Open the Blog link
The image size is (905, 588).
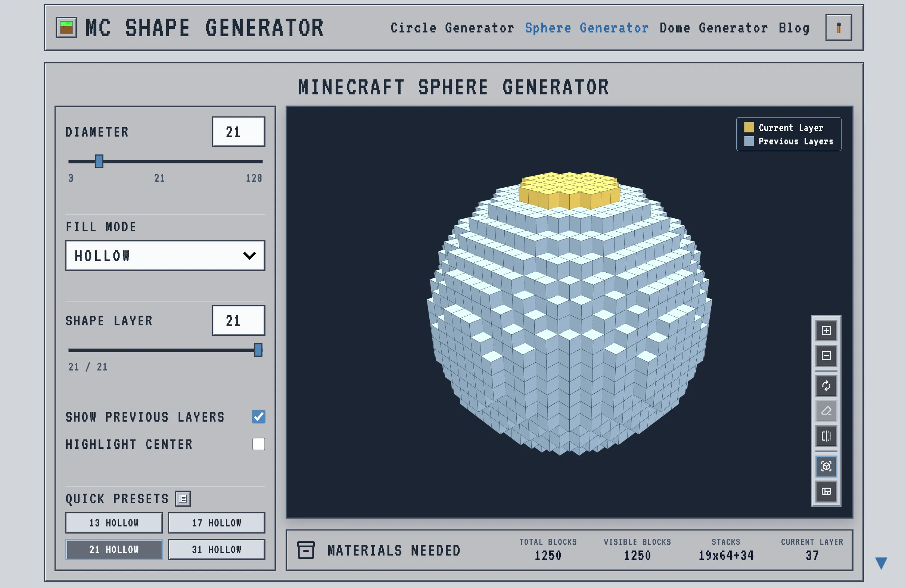[794, 28]
